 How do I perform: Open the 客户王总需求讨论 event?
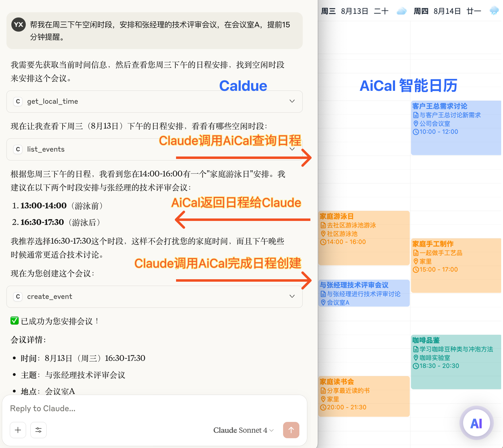(x=456, y=128)
